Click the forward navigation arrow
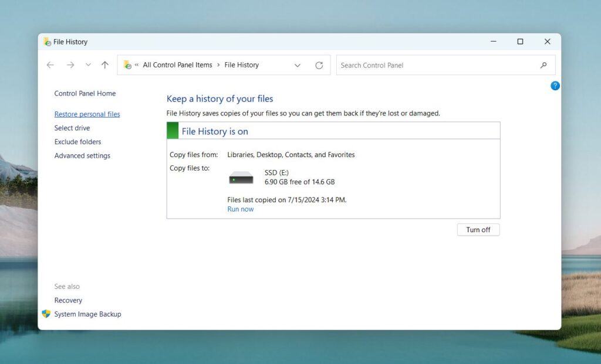 (70, 65)
